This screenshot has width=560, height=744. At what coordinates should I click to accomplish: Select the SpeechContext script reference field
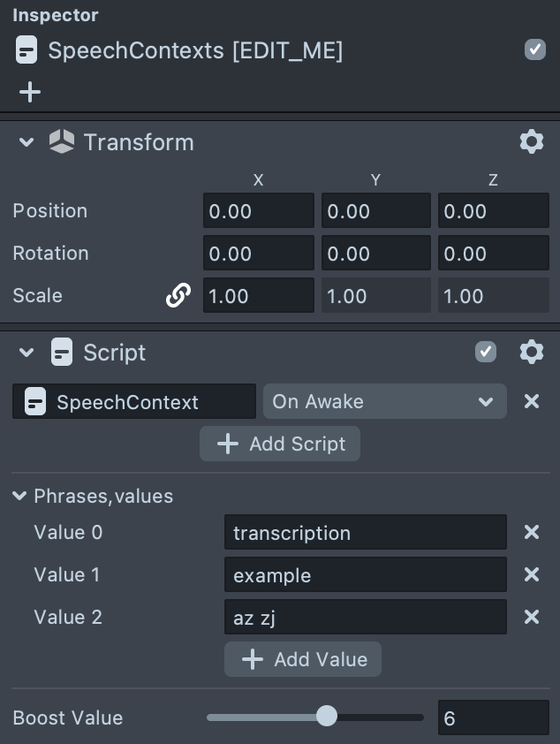tap(134, 402)
